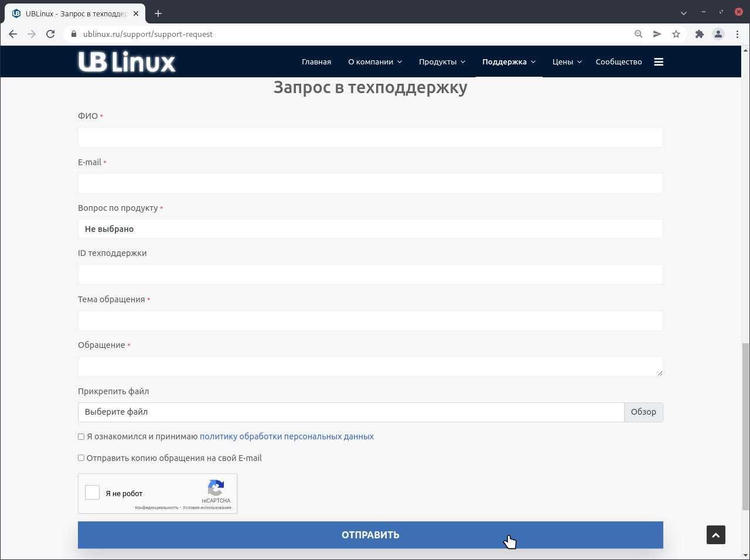The image size is (750, 560).
Task: Click the address bar URL
Action: (148, 34)
